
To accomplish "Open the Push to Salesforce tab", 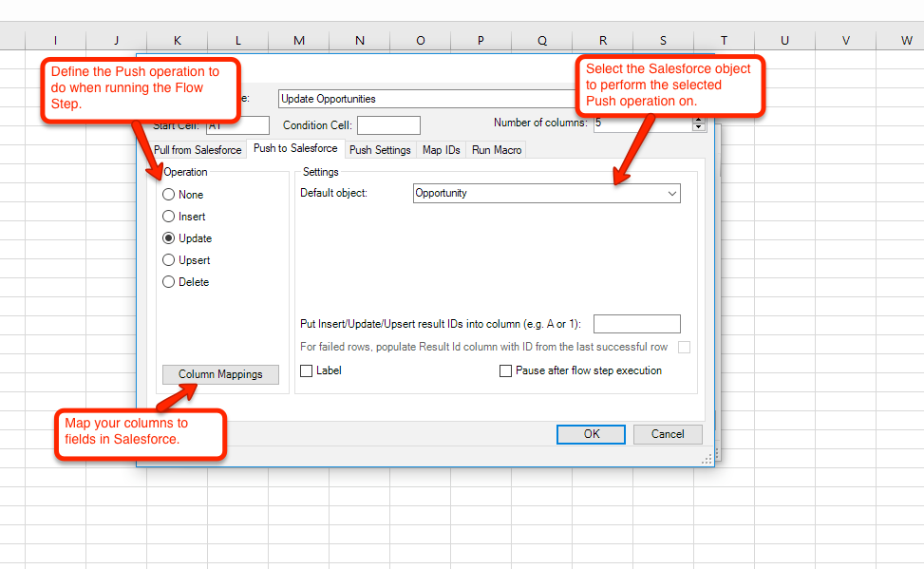I will point(296,148).
